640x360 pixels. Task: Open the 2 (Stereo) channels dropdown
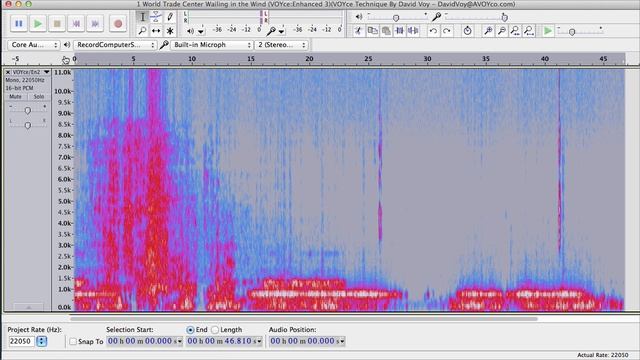(282, 45)
